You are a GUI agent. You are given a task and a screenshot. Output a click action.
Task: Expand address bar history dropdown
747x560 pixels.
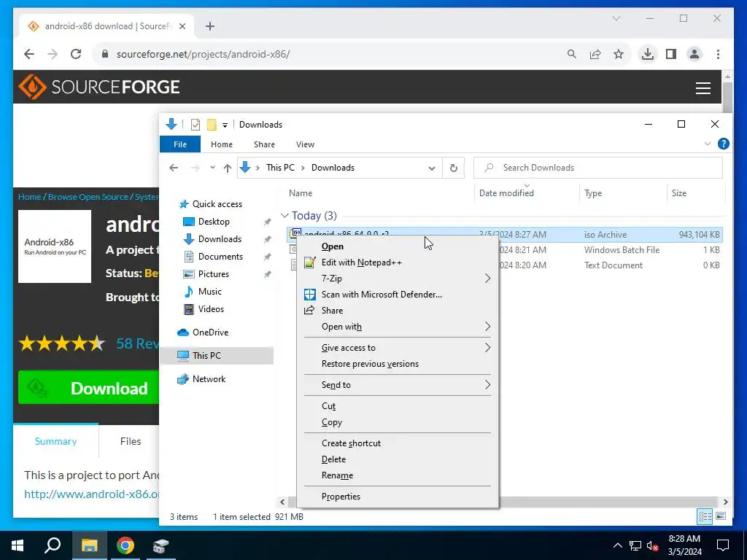coord(432,168)
